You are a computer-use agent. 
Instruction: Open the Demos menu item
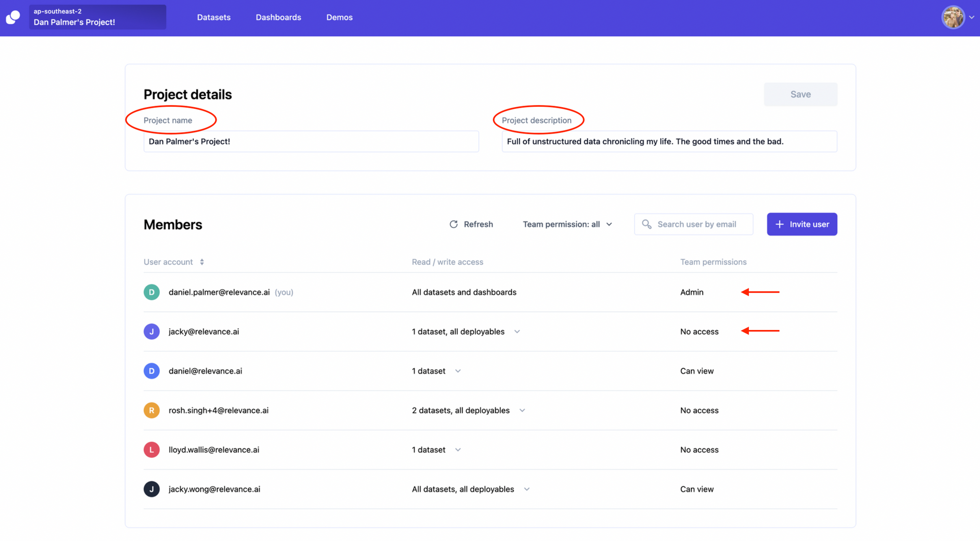[x=339, y=18]
